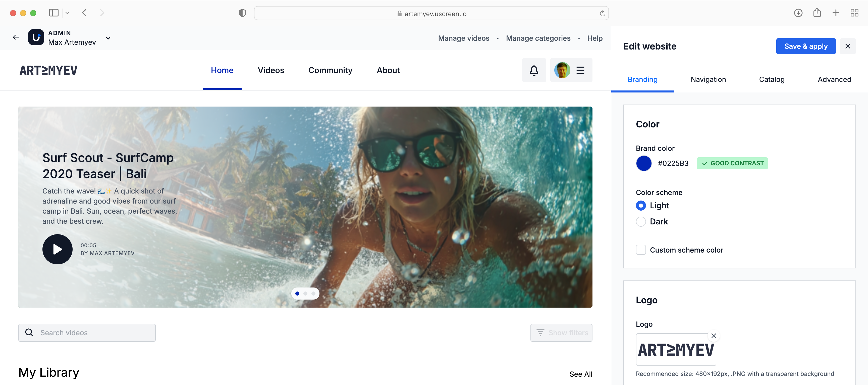Open the Community menu item

pyautogui.click(x=330, y=70)
